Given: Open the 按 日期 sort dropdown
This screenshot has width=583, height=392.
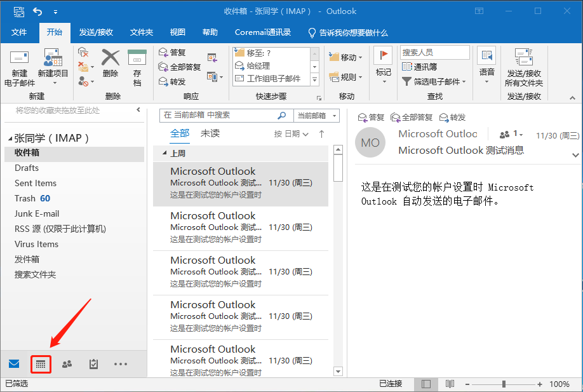Looking at the screenshot, I should [291, 134].
